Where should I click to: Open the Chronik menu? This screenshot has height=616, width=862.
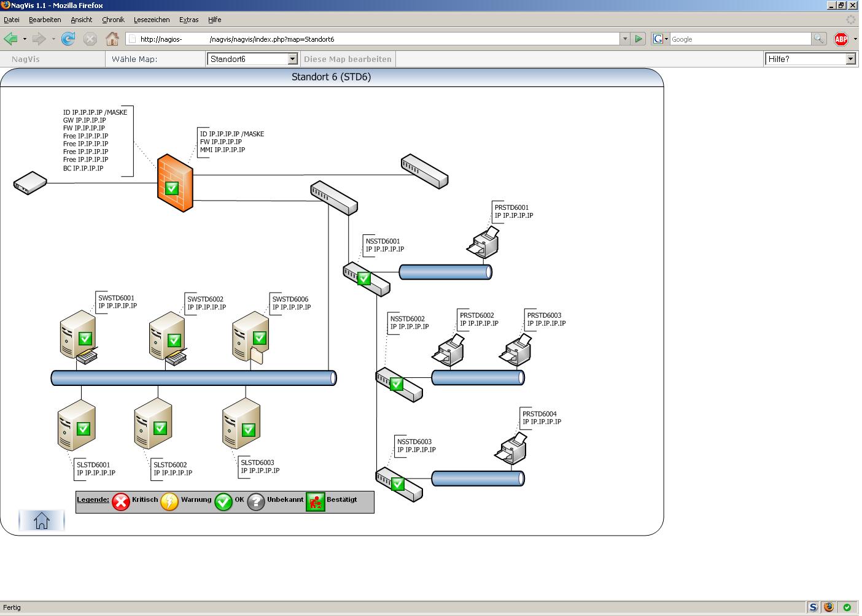[x=113, y=20]
